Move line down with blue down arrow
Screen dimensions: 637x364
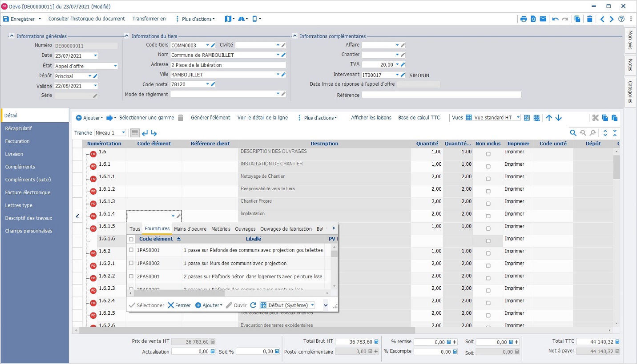coord(559,118)
